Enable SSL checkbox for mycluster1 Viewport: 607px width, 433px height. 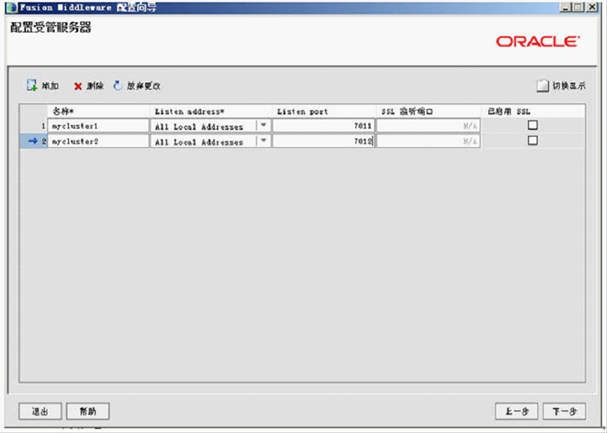(x=532, y=125)
